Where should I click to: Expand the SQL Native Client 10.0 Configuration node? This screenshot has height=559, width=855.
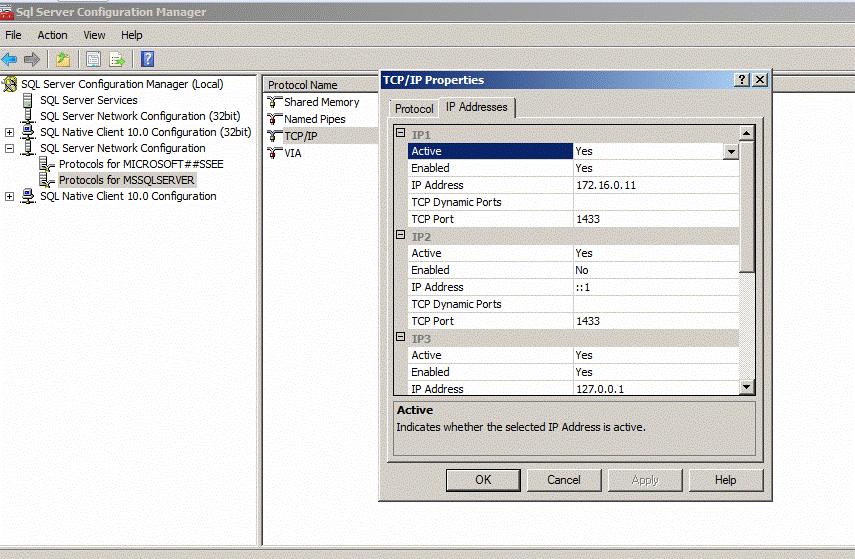click(9, 196)
